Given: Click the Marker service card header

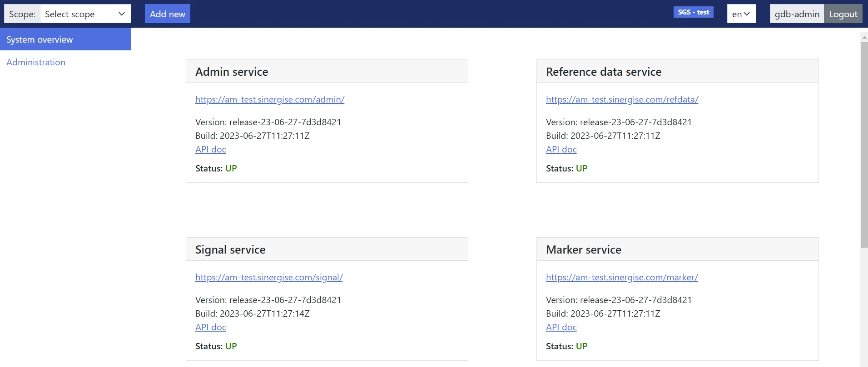Looking at the screenshot, I should pyautogui.click(x=677, y=250).
